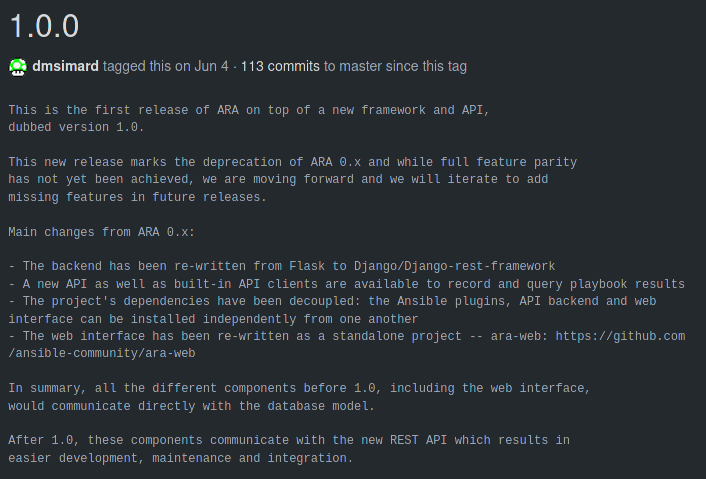Screen dimensions: 706x479
Task: Click the 'dubbed version 1.0.' line
Action: coord(76,127)
